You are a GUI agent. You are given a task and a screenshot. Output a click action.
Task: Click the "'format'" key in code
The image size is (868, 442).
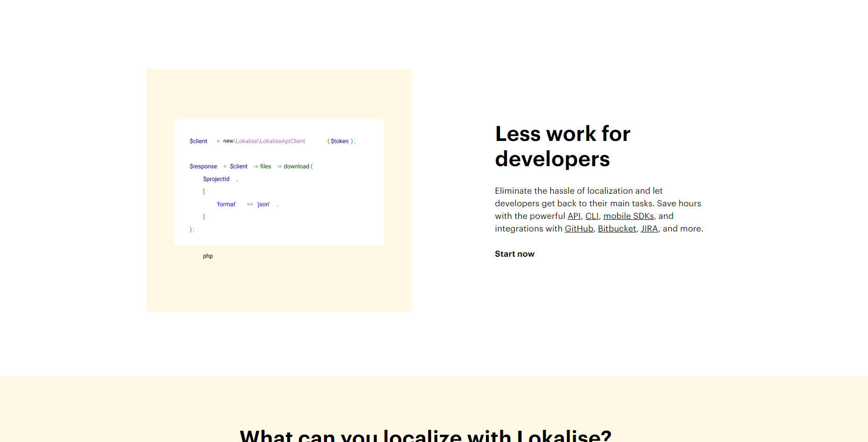227,204
